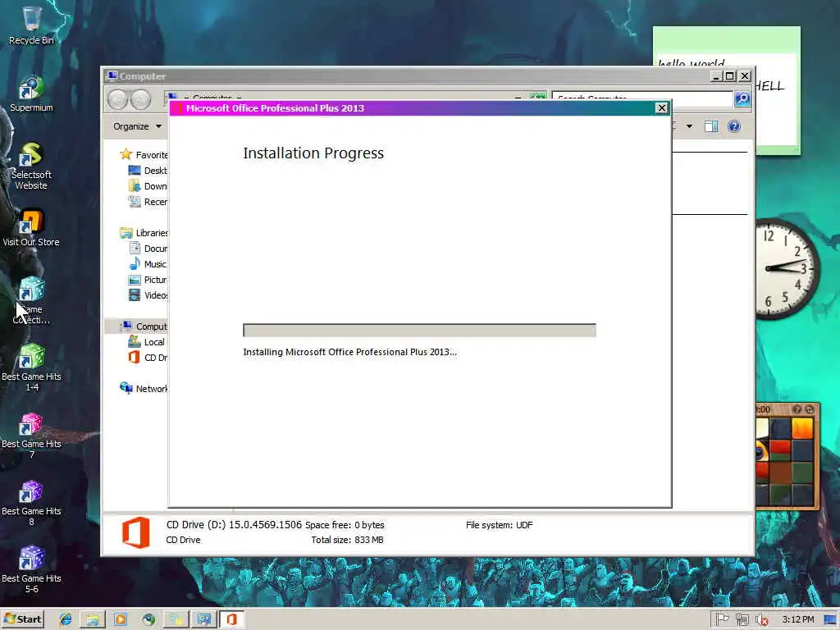
Task: Click the Back button in the Computer window
Action: pos(118,99)
